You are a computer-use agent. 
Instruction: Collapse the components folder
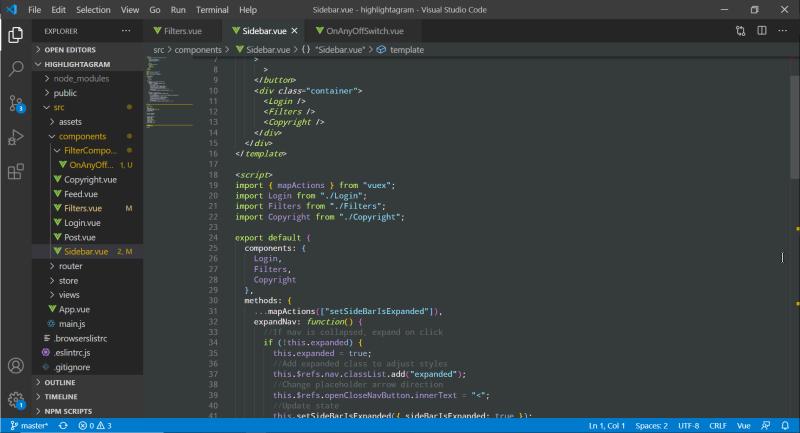tap(82, 136)
